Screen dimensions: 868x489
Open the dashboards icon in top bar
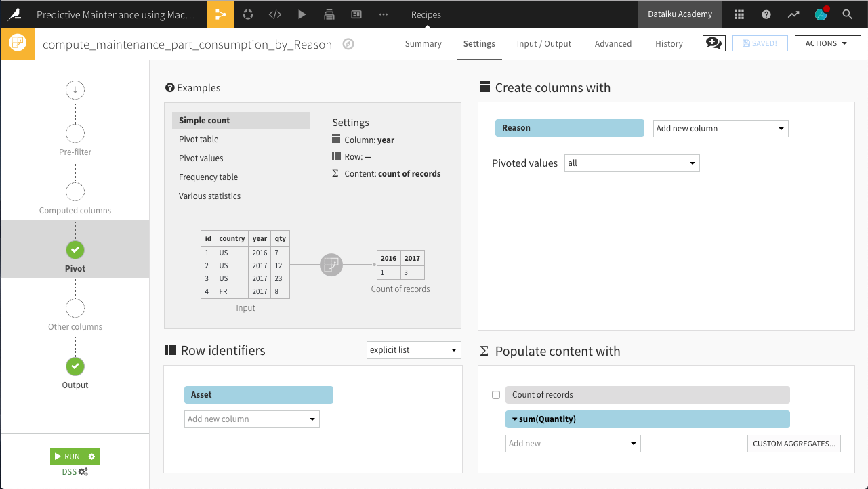click(356, 14)
